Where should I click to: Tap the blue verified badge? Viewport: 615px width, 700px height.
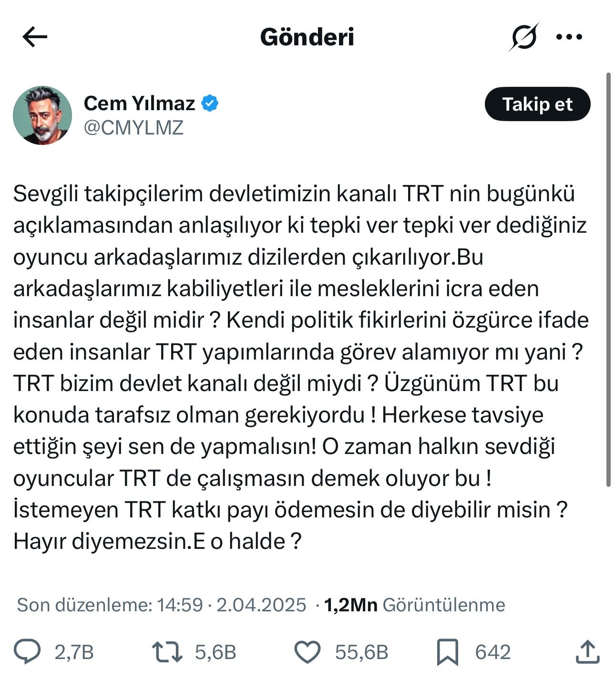210,103
